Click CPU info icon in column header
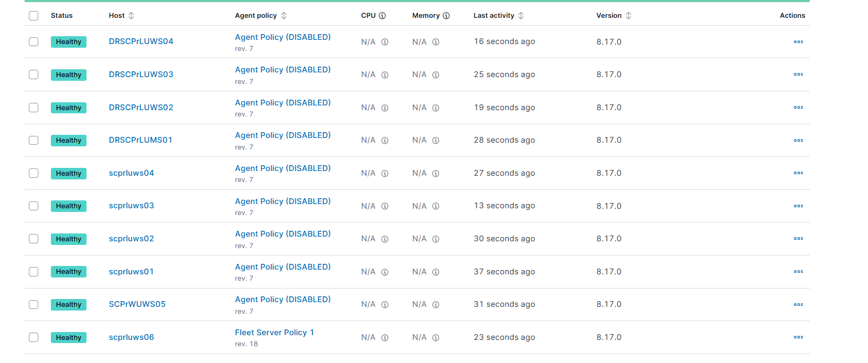 click(x=382, y=16)
